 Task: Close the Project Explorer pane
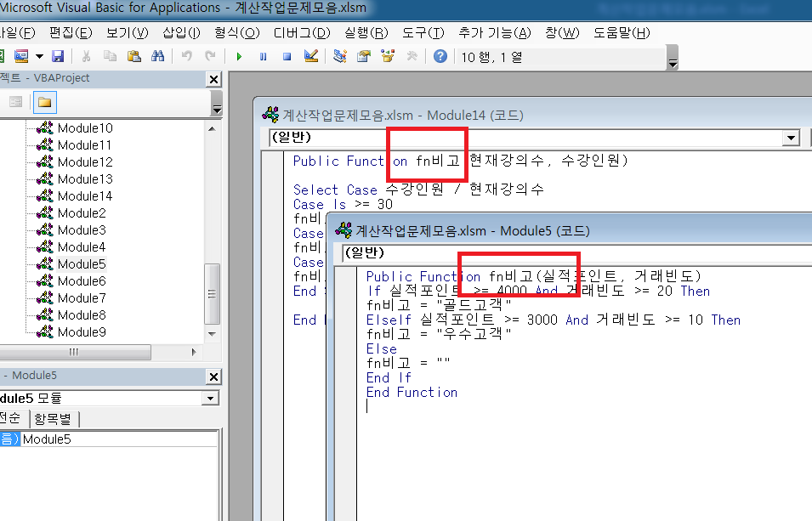(x=213, y=79)
